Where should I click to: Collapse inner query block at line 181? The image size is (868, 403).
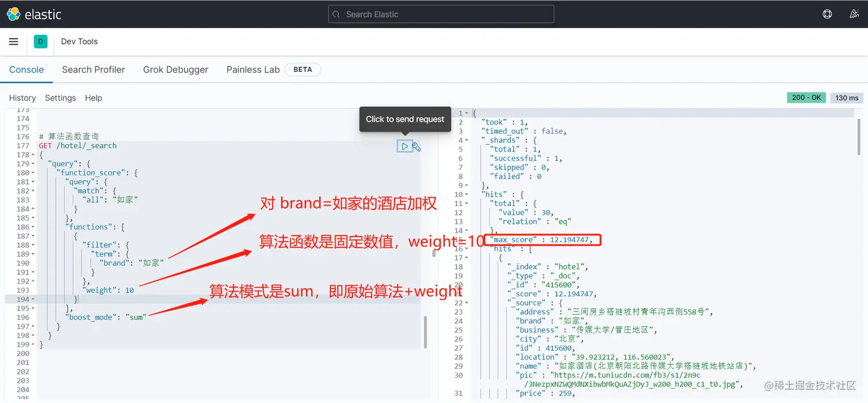[33, 182]
